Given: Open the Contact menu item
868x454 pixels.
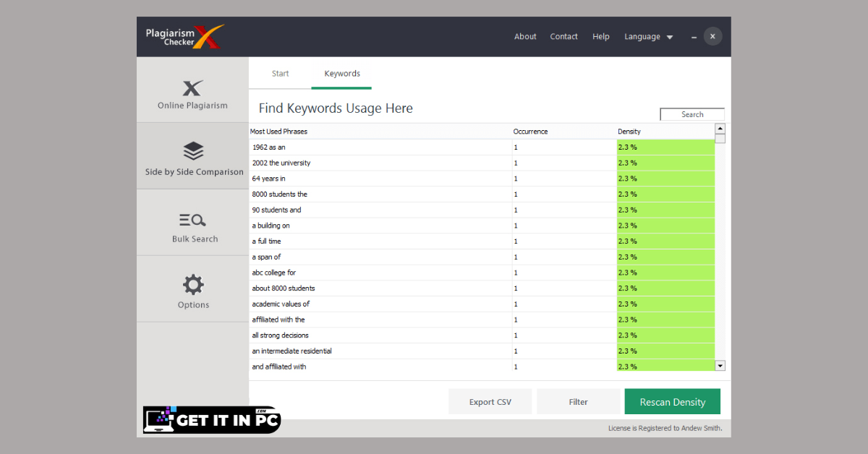Looking at the screenshot, I should [563, 37].
